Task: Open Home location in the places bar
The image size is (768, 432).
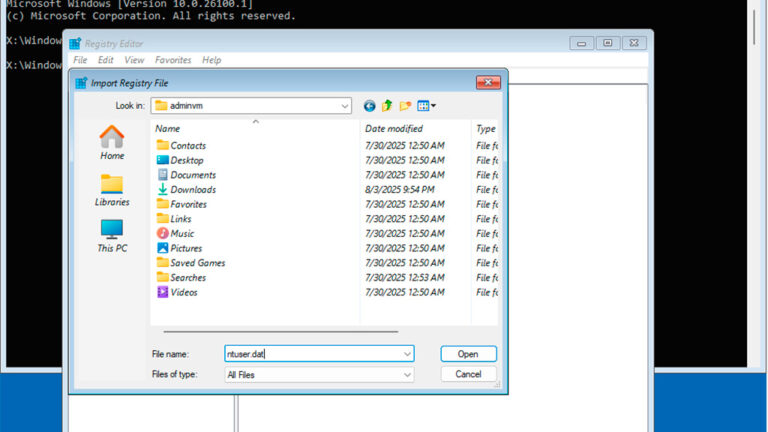Action: pos(112,143)
